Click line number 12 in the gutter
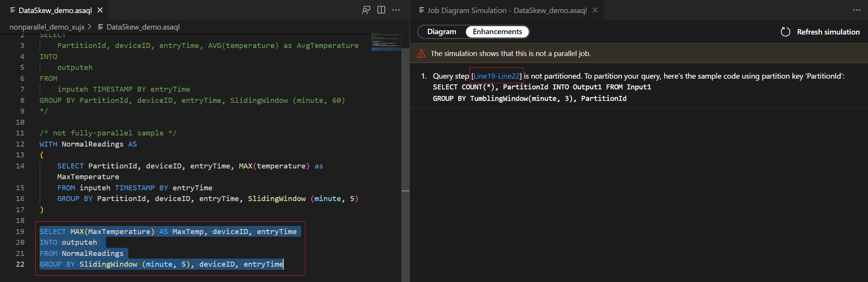The image size is (868, 282). pyautogui.click(x=20, y=144)
